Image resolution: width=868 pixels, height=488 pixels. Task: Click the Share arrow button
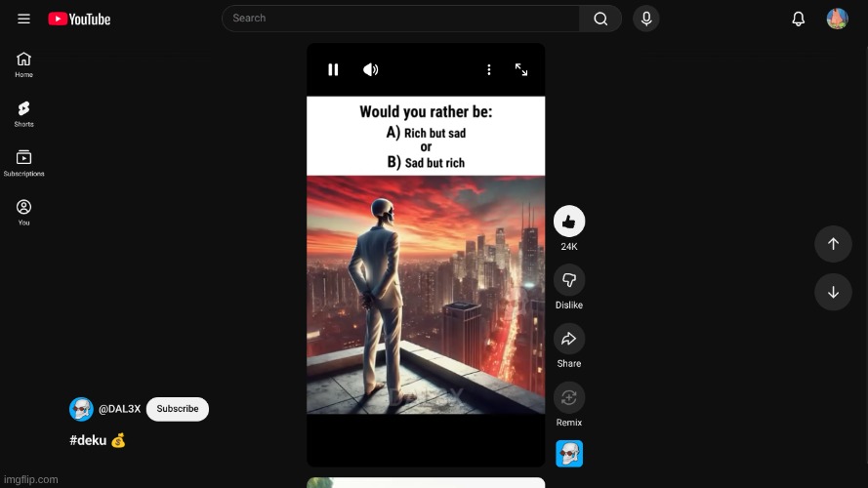click(569, 339)
